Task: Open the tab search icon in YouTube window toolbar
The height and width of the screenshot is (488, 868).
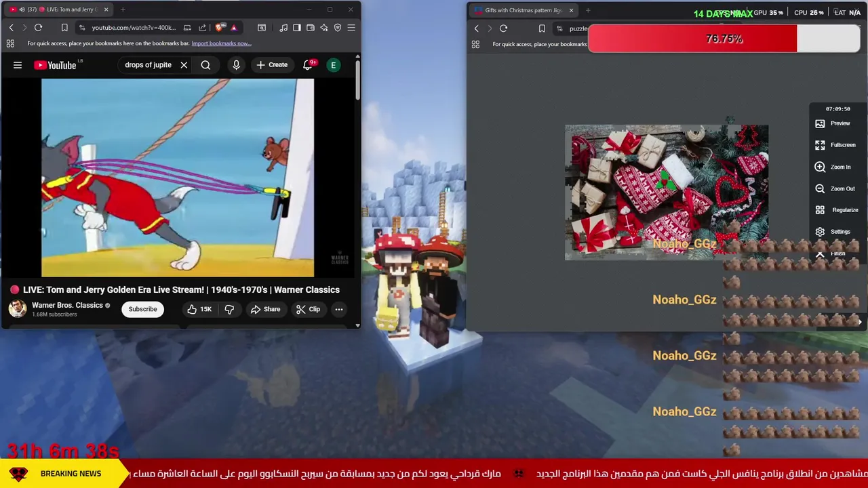Action: (262, 28)
